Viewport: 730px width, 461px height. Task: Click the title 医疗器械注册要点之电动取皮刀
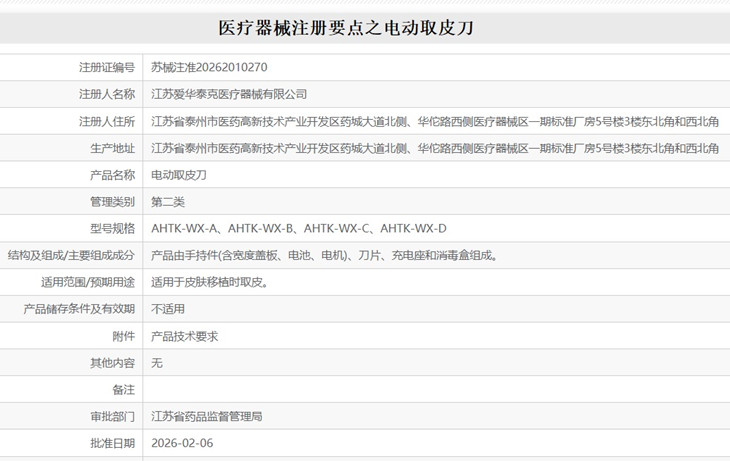click(346, 28)
